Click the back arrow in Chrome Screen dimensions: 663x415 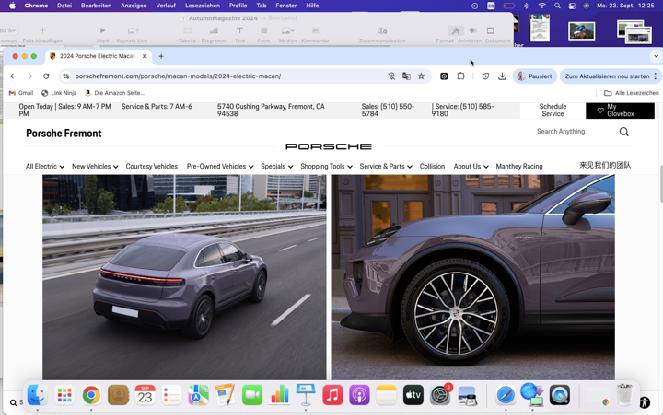tap(13, 76)
